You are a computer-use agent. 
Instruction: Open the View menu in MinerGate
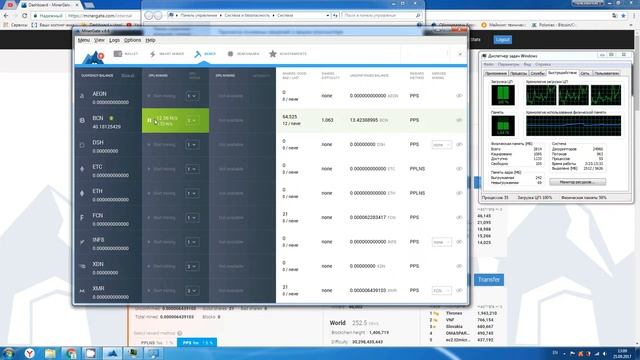99,40
